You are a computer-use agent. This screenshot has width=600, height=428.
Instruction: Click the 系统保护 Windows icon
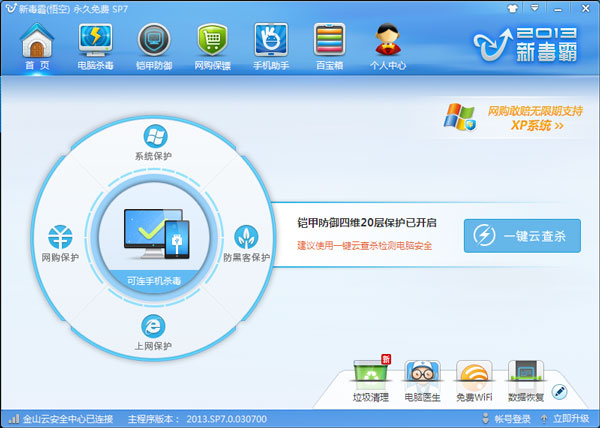click(x=155, y=136)
